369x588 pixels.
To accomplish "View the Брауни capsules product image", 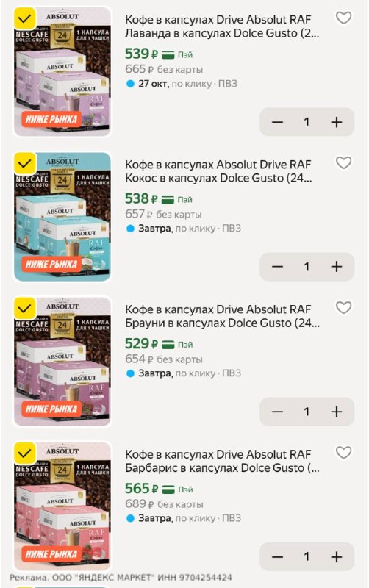I will [x=62, y=362].
